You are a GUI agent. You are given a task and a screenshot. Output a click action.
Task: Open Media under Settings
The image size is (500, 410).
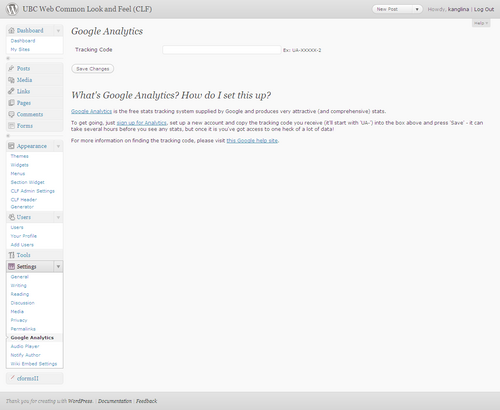point(17,311)
